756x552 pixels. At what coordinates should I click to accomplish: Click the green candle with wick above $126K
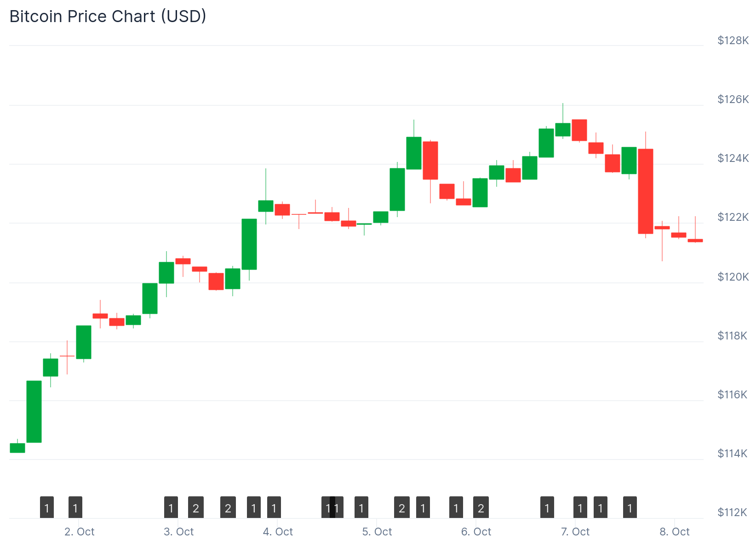[563, 130]
